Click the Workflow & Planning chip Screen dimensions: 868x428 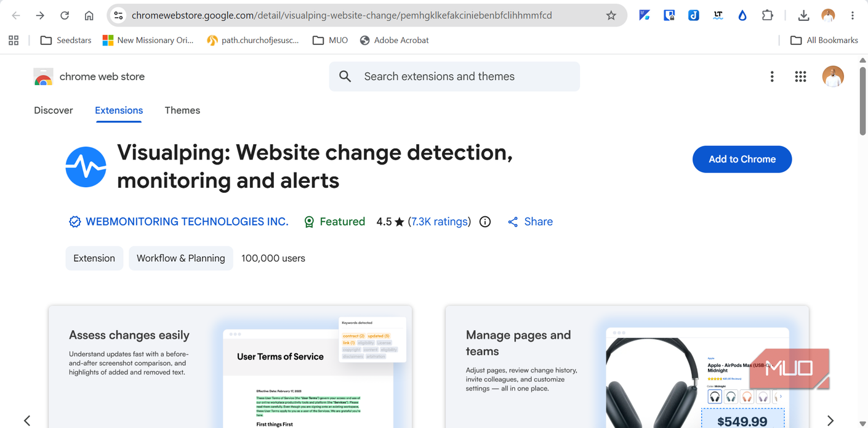(181, 258)
